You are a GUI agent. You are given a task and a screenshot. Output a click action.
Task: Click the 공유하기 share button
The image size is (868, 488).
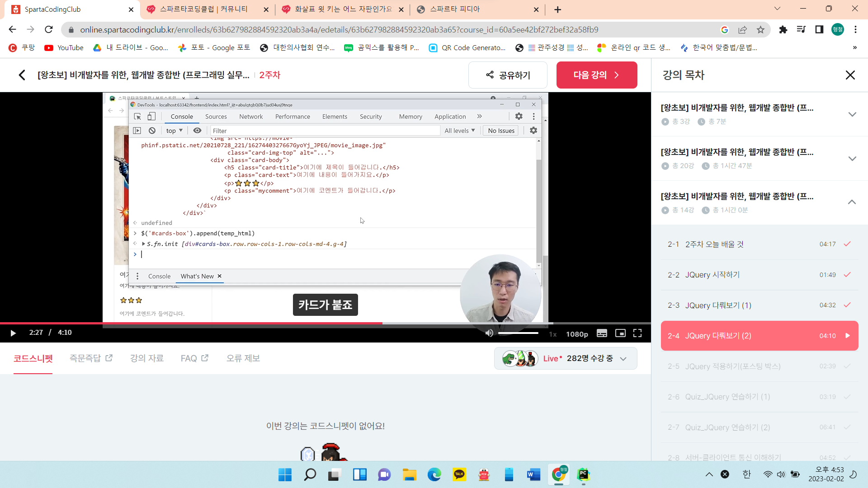coord(508,75)
